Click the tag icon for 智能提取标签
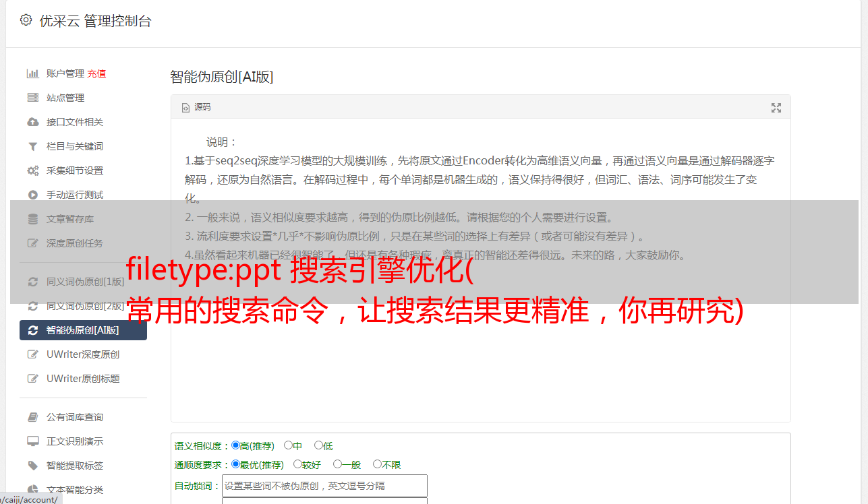The image size is (868, 504). point(32,466)
